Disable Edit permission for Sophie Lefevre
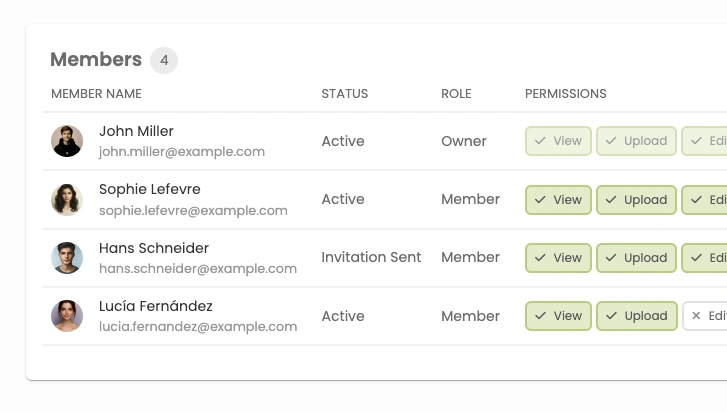This screenshot has height=412, width=727. [x=707, y=200]
